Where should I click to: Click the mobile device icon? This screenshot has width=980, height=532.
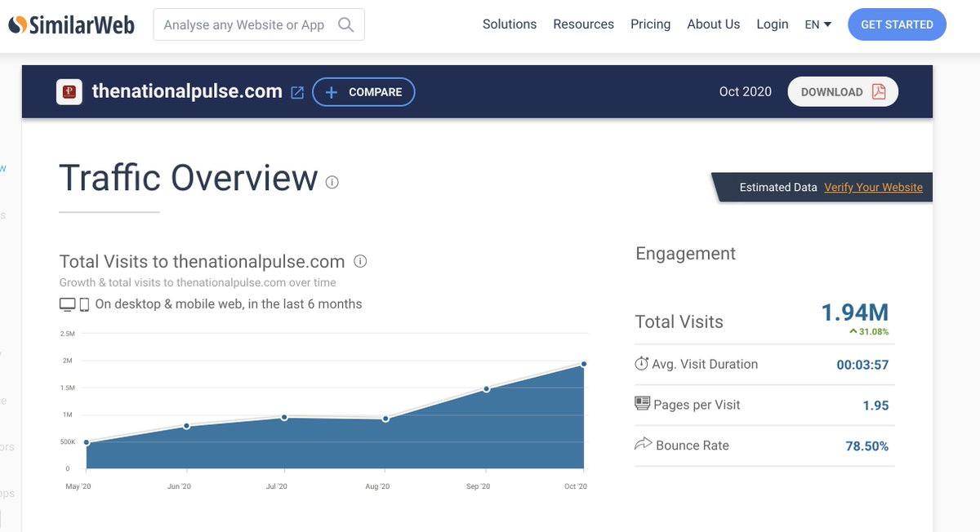(83, 304)
